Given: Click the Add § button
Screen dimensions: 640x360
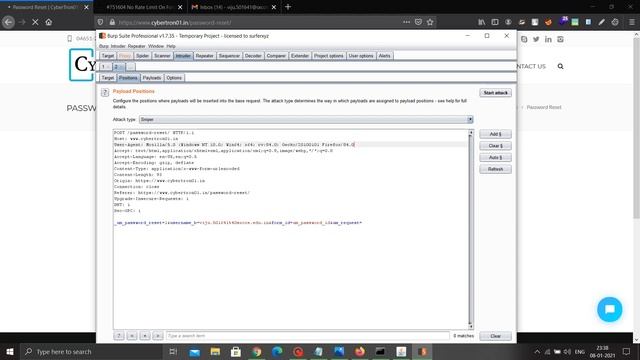Looking at the screenshot, I should (x=496, y=134).
